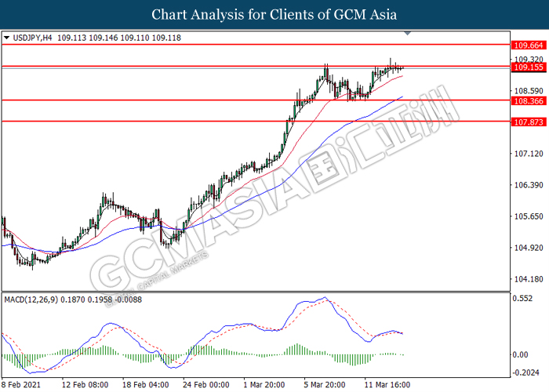Click the USDJPY,H4 symbol title text
Screen dimensions: 549x392
coord(32,38)
